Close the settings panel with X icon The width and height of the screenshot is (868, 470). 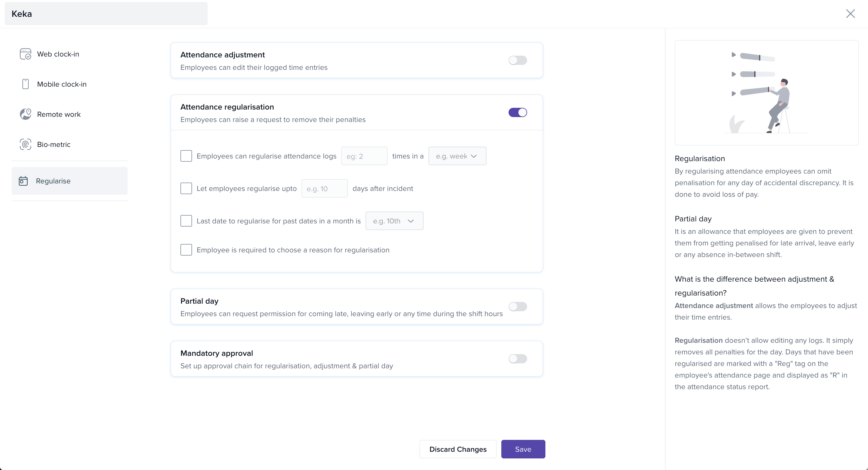[850, 13]
